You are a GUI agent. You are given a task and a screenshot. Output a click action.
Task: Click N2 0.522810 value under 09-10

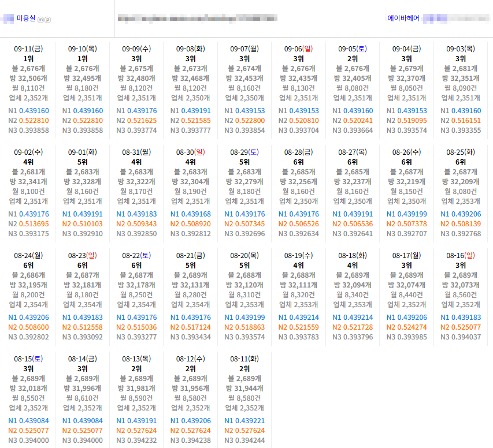click(x=83, y=120)
